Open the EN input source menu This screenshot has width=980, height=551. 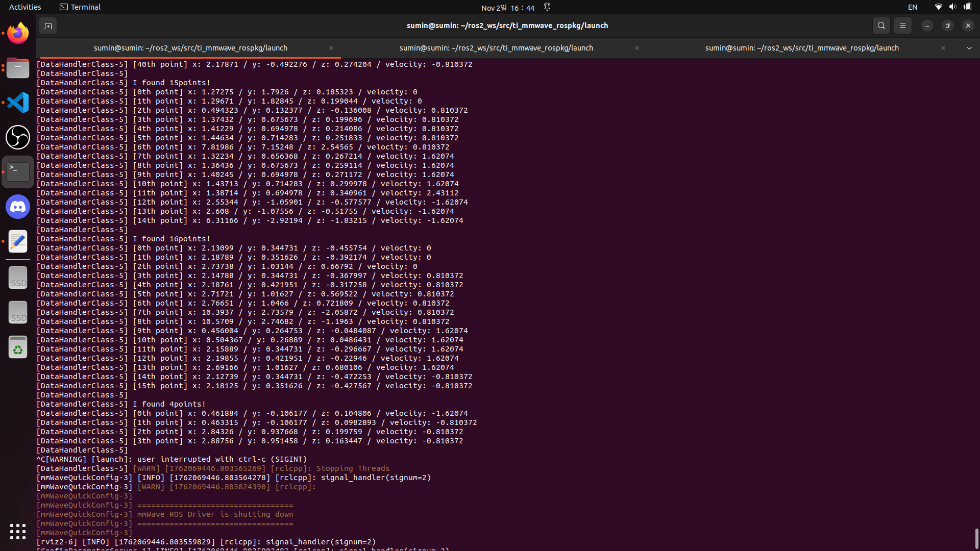click(x=913, y=7)
